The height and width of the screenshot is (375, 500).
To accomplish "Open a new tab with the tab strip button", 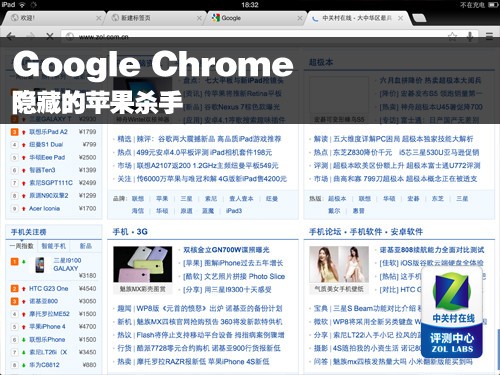I will tap(419, 18).
